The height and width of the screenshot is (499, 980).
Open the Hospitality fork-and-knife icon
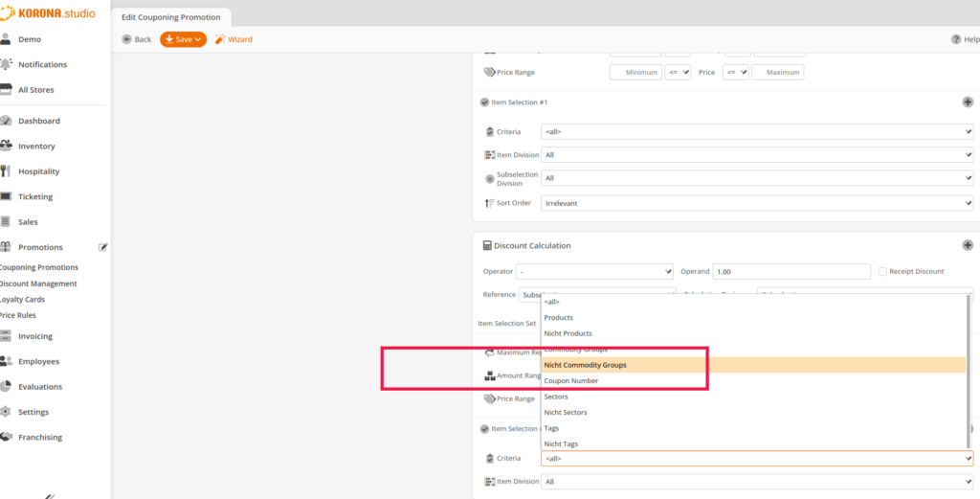point(6,171)
